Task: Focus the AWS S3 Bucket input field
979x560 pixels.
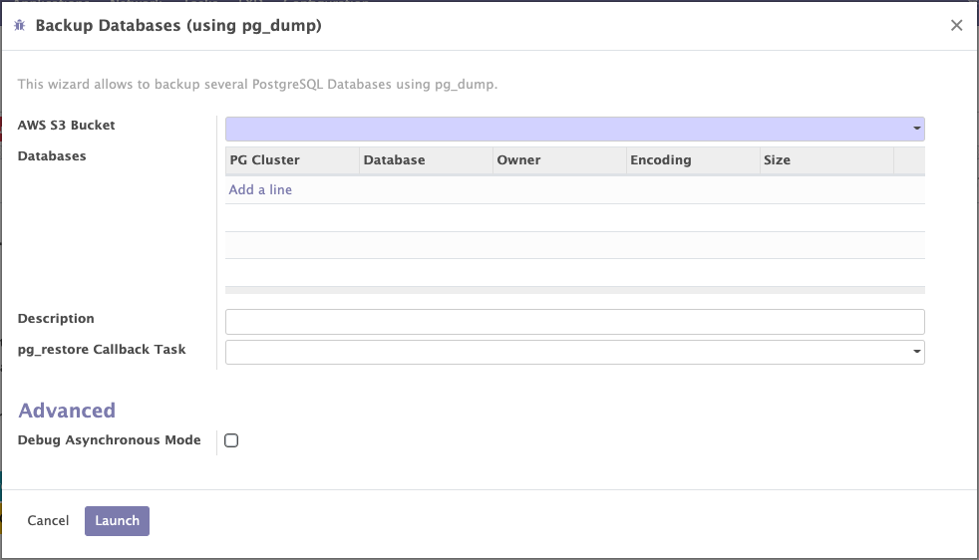Action: pyautogui.click(x=566, y=130)
